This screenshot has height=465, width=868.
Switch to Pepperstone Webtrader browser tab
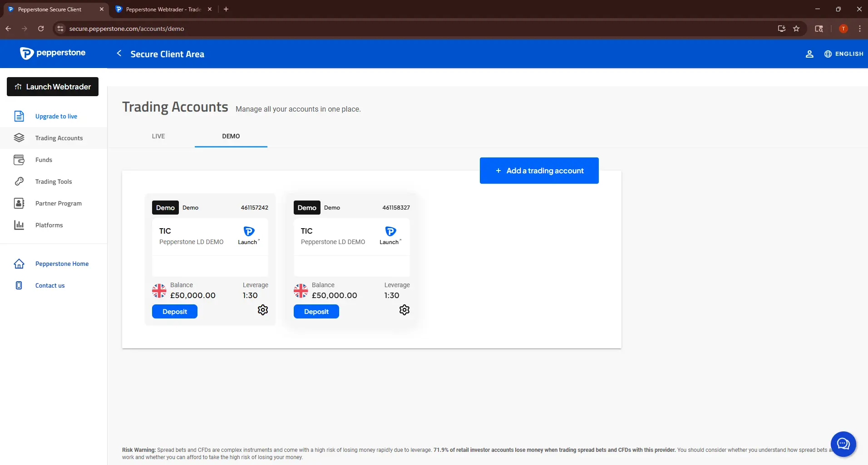163,9
